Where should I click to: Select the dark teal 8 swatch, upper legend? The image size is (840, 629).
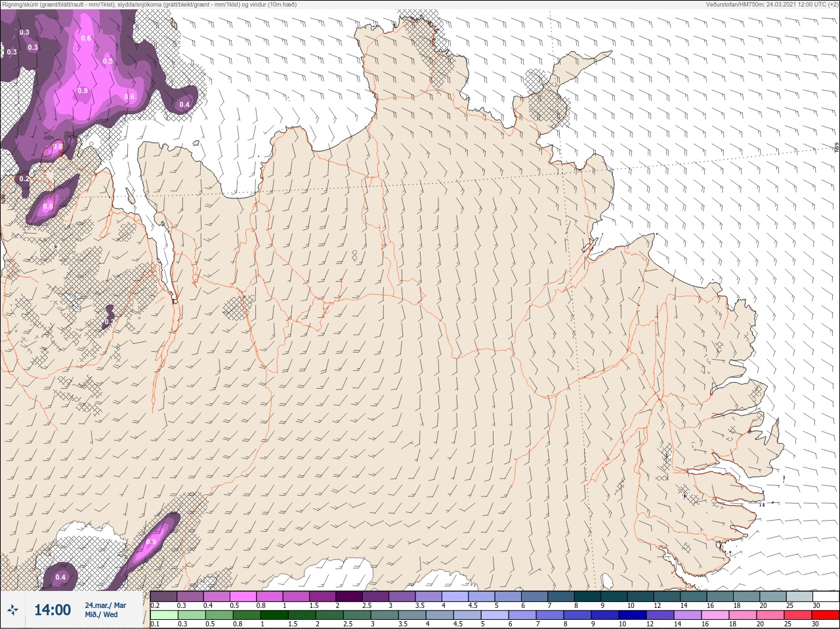[587, 596]
